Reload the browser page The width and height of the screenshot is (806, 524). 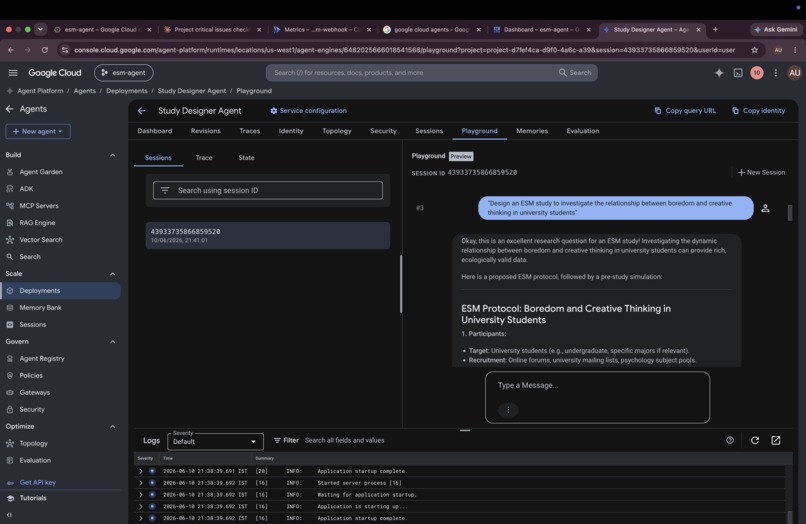45,50
